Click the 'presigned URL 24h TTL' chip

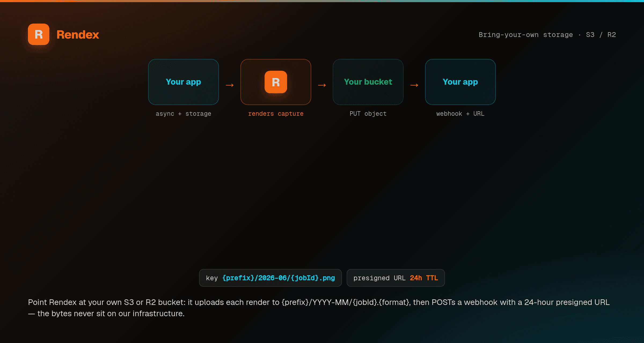pos(396,278)
